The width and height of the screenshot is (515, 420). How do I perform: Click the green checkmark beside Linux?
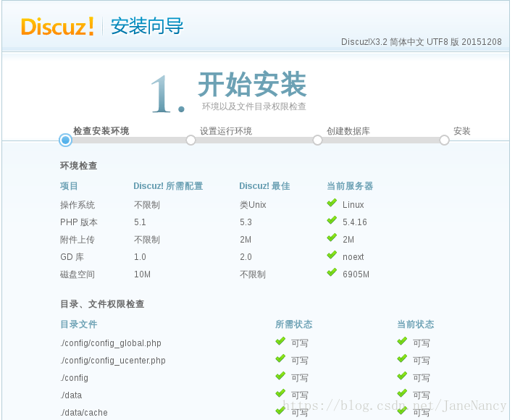[x=332, y=203]
